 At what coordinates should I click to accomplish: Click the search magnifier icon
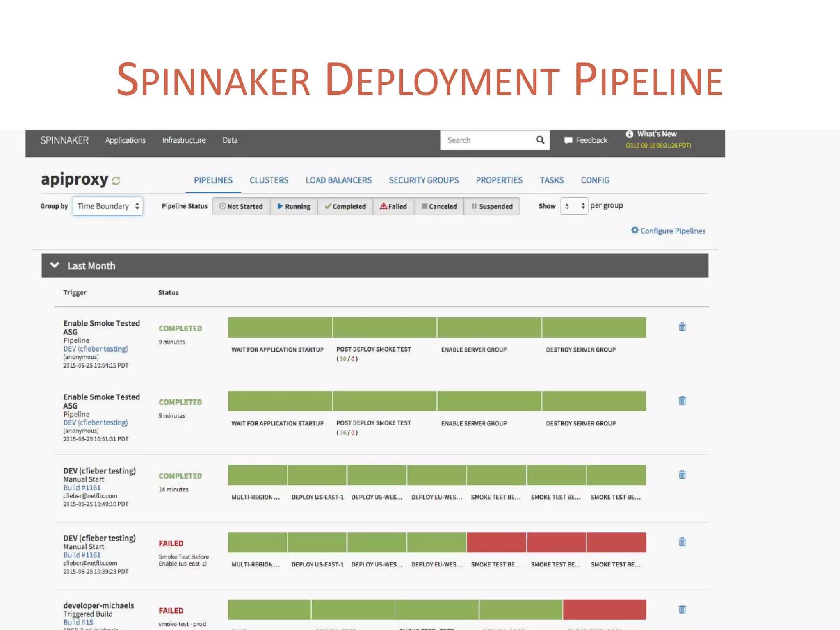pos(540,140)
